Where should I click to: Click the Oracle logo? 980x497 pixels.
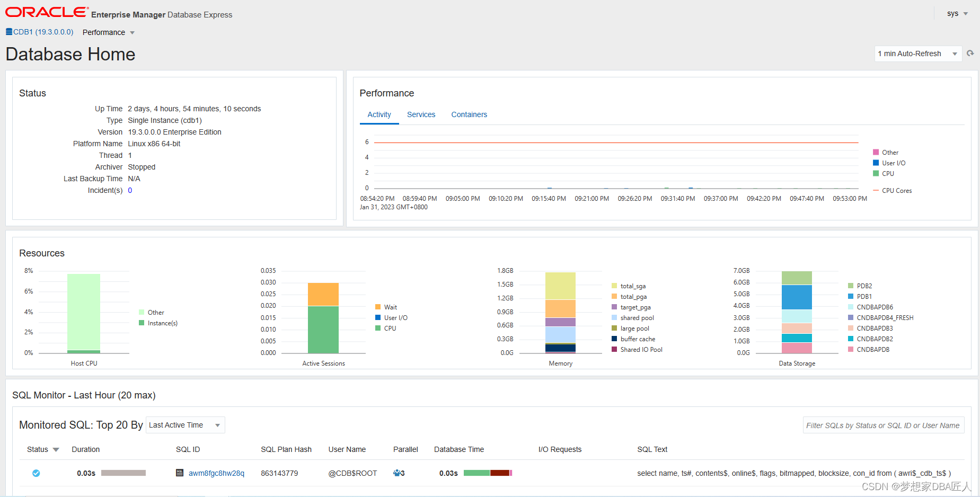coord(47,12)
